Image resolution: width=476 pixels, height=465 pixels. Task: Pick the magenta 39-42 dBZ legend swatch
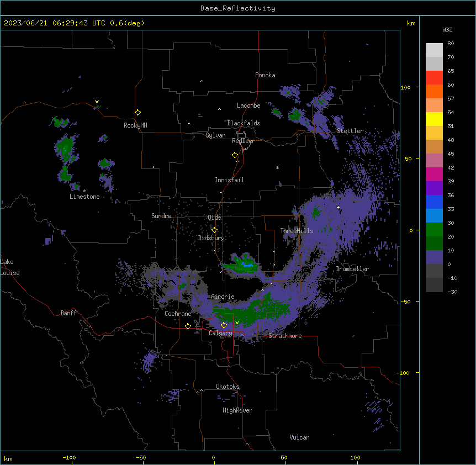coord(434,174)
